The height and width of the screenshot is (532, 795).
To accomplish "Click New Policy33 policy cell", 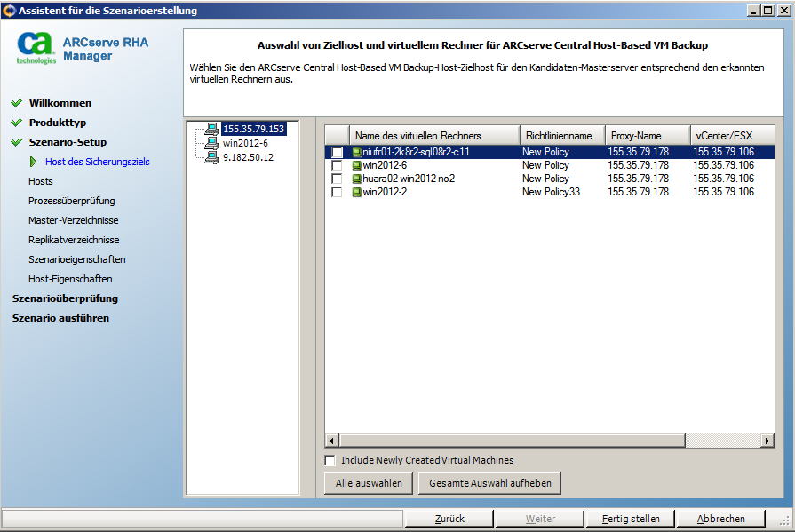I will coord(551,192).
